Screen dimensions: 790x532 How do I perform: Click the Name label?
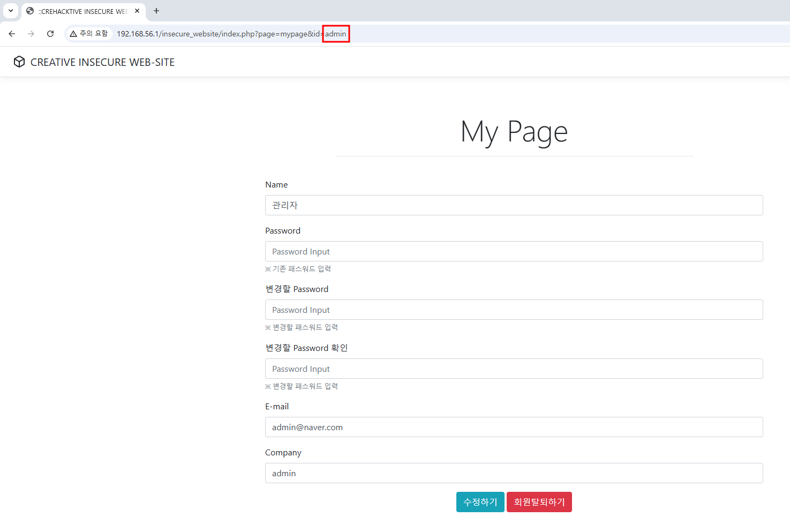coord(276,184)
